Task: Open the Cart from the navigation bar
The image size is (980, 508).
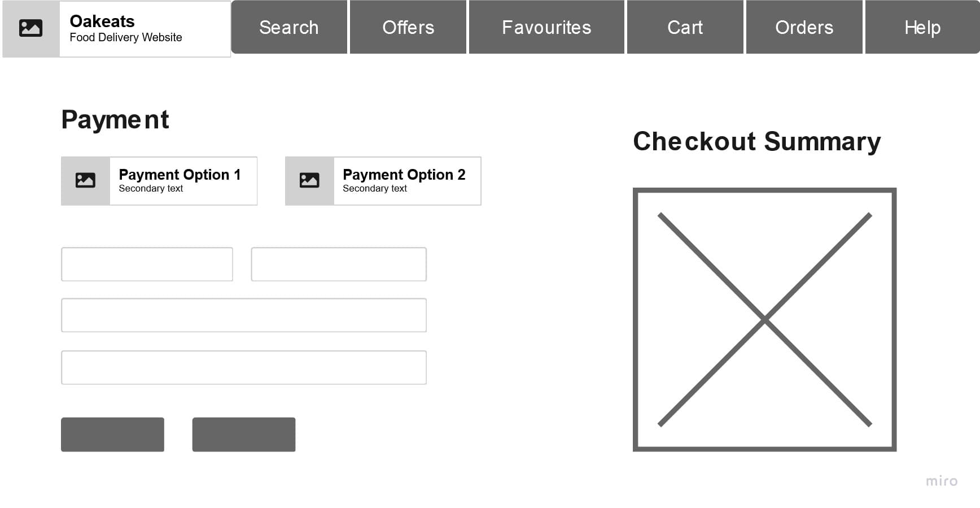Action: tap(685, 27)
